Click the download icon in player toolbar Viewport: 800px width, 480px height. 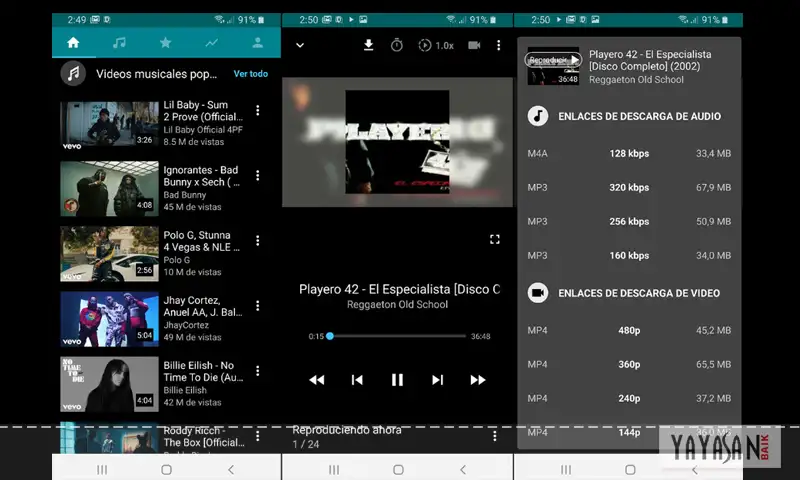pyautogui.click(x=368, y=45)
